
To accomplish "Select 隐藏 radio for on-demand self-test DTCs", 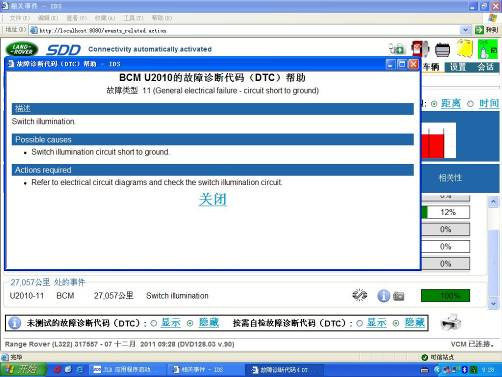I will [x=396, y=323].
